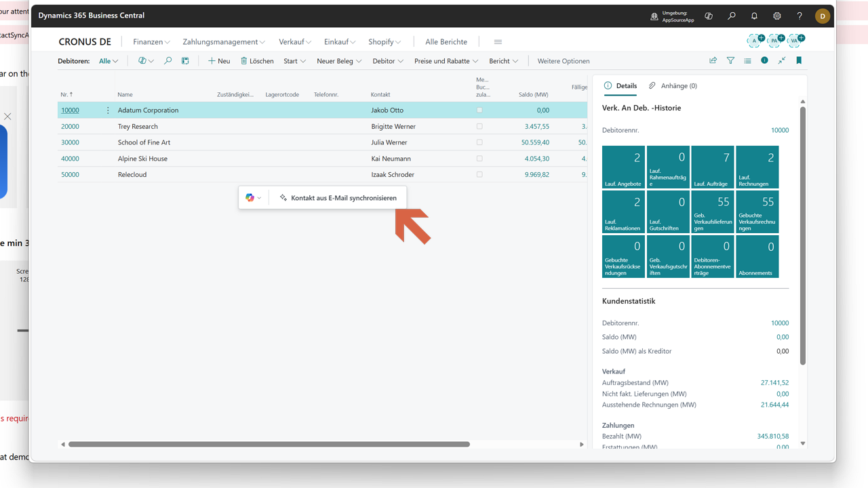The height and width of the screenshot is (488, 868).
Task: Expand the Neuer Beleg menu
Action: tap(339, 61)
